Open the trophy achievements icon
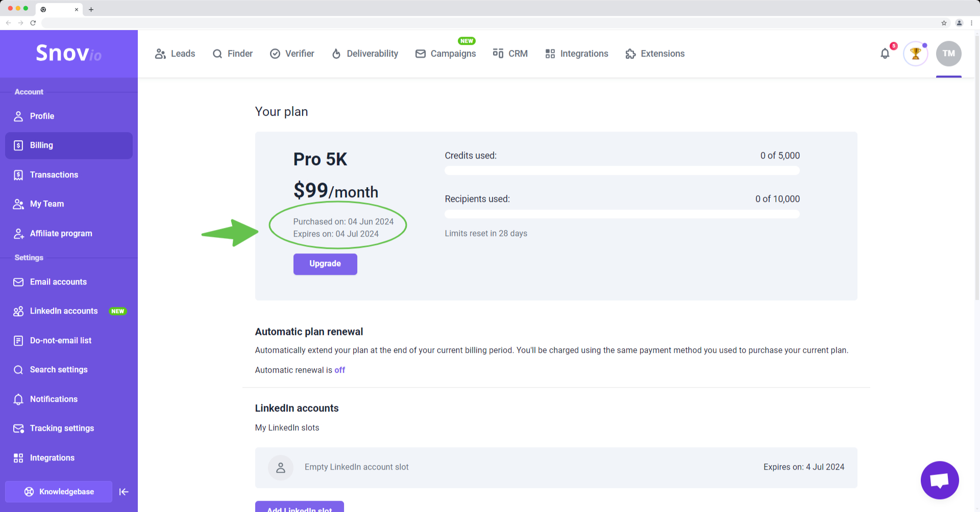The height and width of the screenshot is (512, 980). click(x=916, y=54)
